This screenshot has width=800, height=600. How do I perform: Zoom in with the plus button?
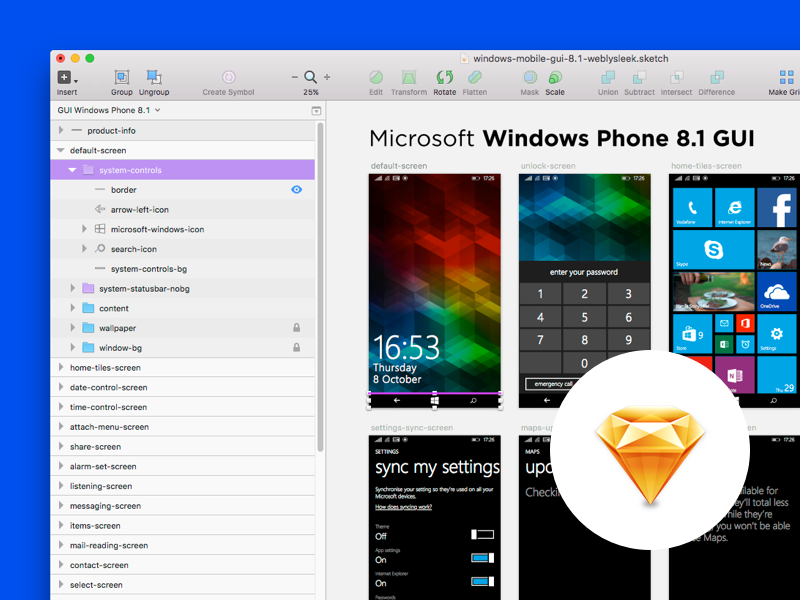pos(327,78)
